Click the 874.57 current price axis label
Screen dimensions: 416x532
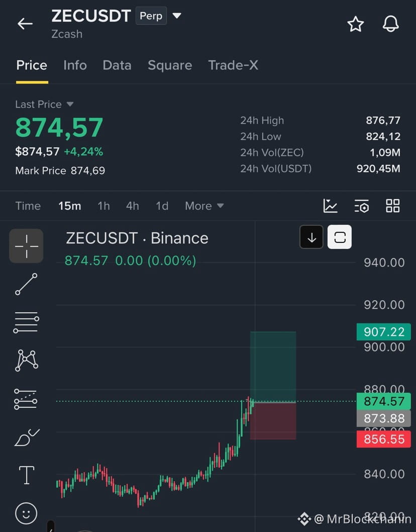tap(384, 401)
